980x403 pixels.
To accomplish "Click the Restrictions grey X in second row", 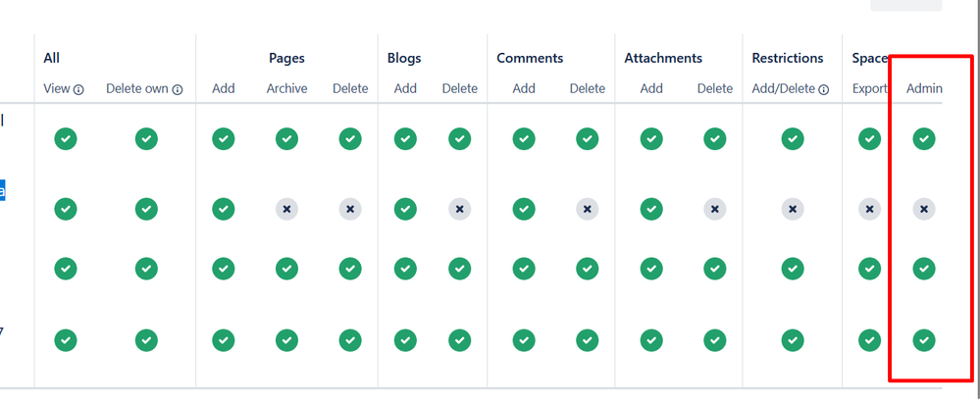I will pyautogui.click(x=793, y=209).
